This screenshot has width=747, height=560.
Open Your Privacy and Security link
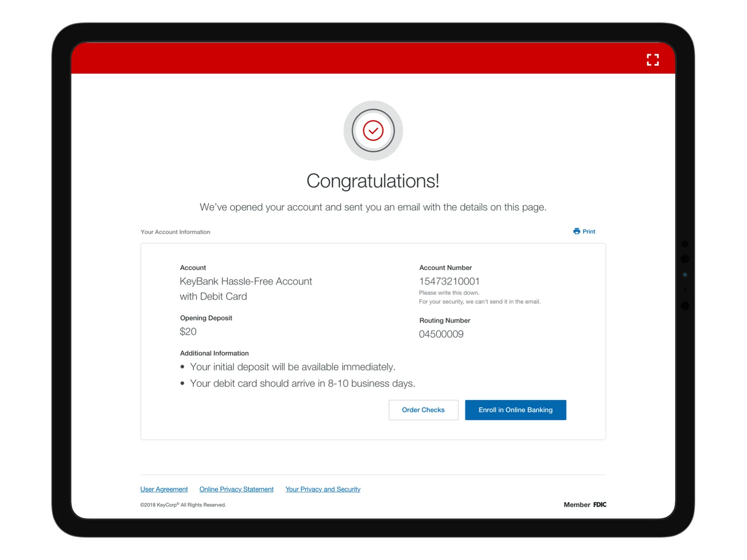tap(323, 489)
